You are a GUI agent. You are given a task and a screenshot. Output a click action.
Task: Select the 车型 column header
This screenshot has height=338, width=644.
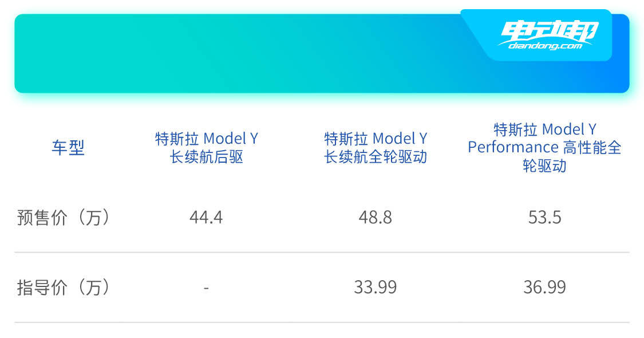68,148
